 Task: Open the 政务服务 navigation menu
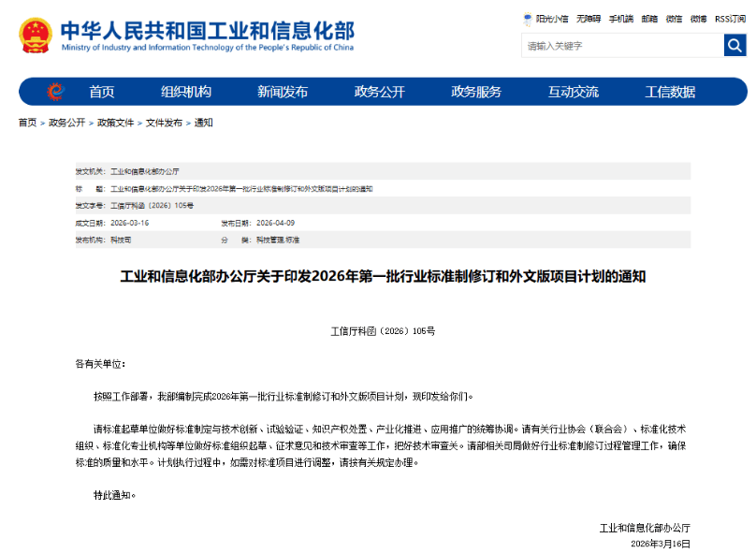point(476,92)
